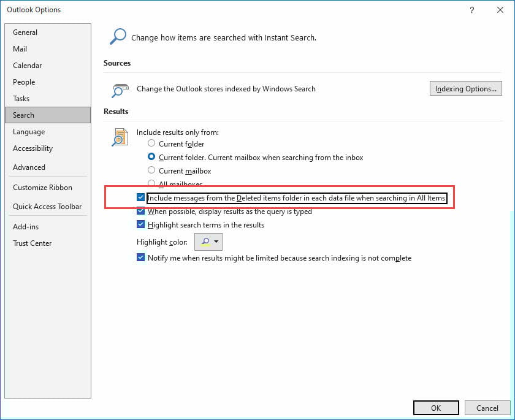Select the Search options category
Image resolution: width=515 pixels, height=420 pixels.
48,115
